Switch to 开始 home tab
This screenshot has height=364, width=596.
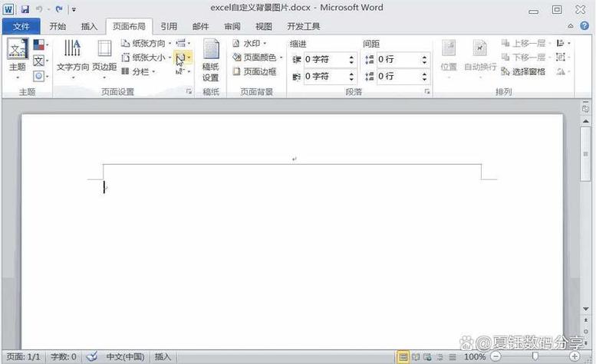tap(58, 26)
